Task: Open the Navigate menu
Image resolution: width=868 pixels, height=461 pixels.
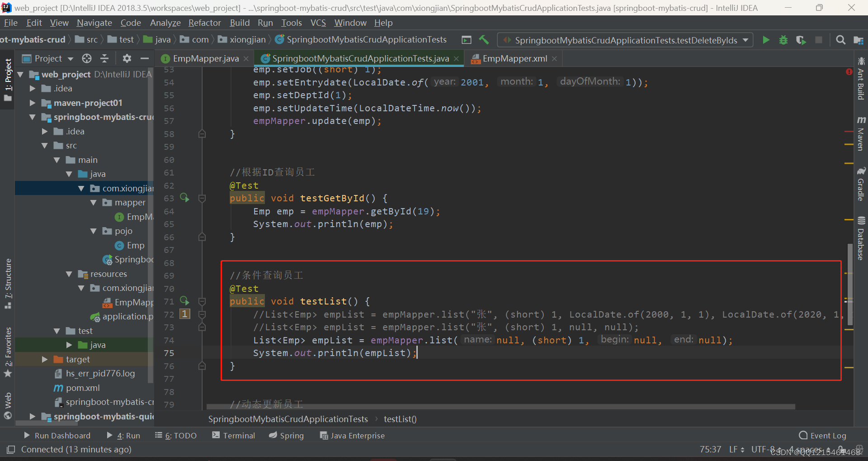Action: (94, 23)
